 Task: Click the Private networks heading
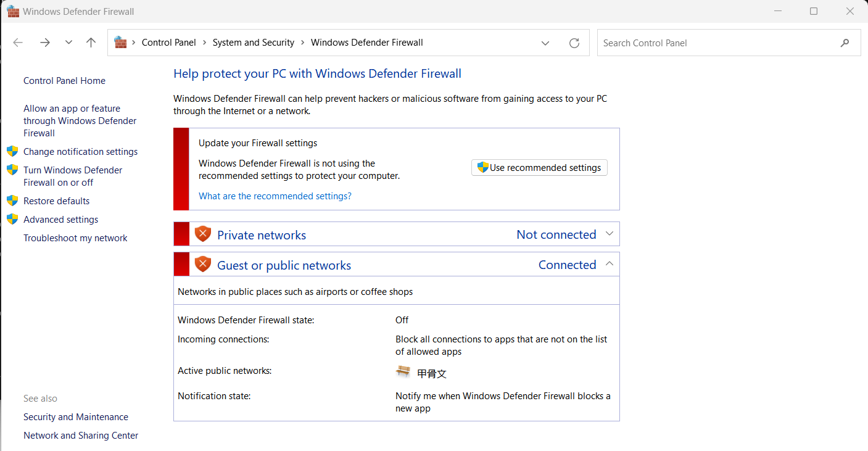click(x=262, y=235)
